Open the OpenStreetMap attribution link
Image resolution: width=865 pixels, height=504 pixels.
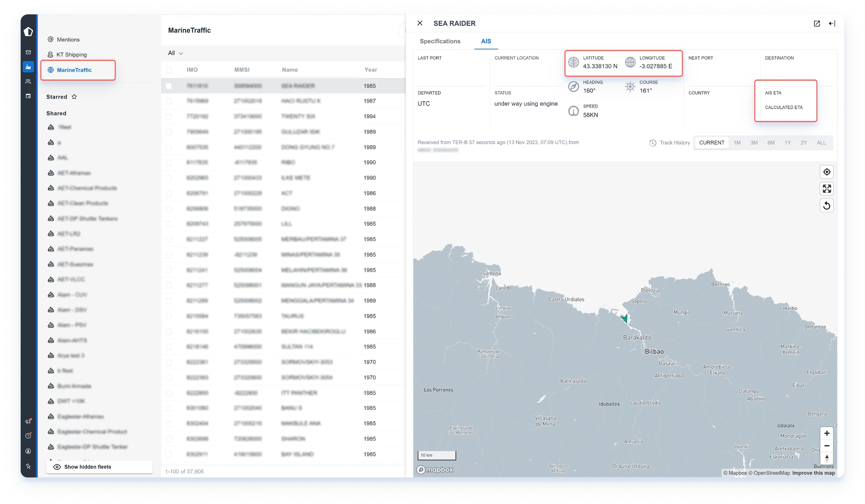(769, 473)
